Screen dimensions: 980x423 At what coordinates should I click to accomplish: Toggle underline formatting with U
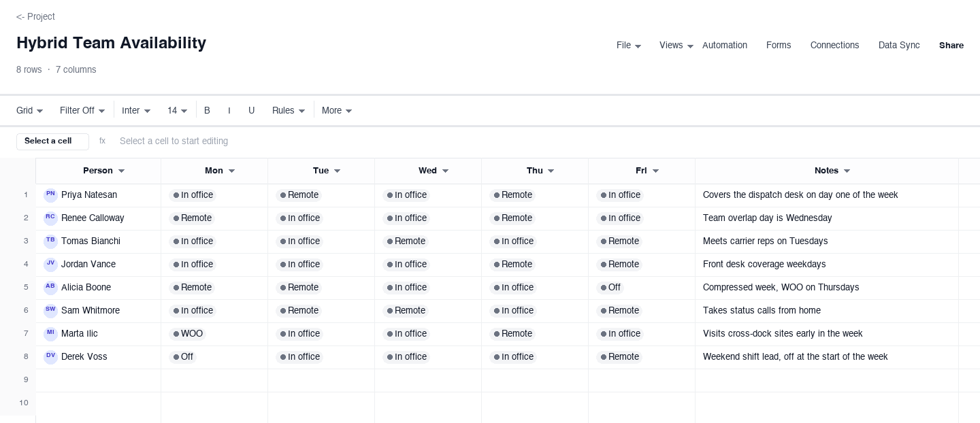(251, 110)
